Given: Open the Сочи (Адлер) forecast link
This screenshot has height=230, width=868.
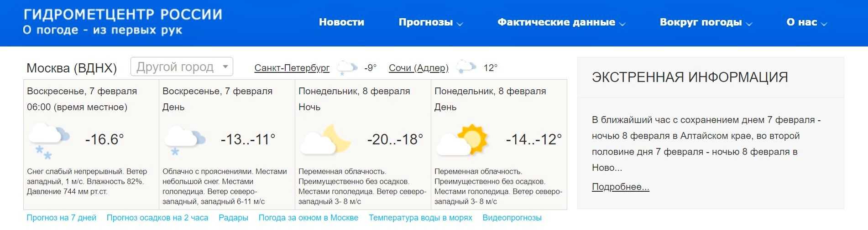Looking at the screenshot, I should [x=418, y=68].
